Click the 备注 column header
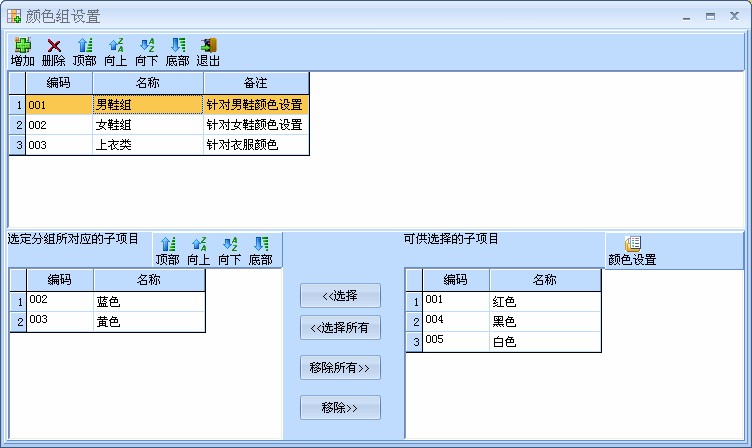Screen dimensions: 752x448 (256, 82)
